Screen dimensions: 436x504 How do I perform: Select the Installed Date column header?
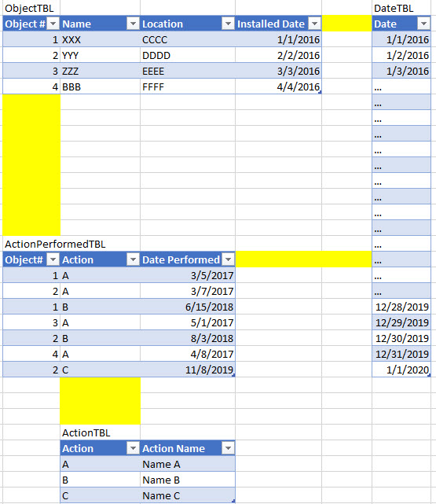(x=278, y=24)
